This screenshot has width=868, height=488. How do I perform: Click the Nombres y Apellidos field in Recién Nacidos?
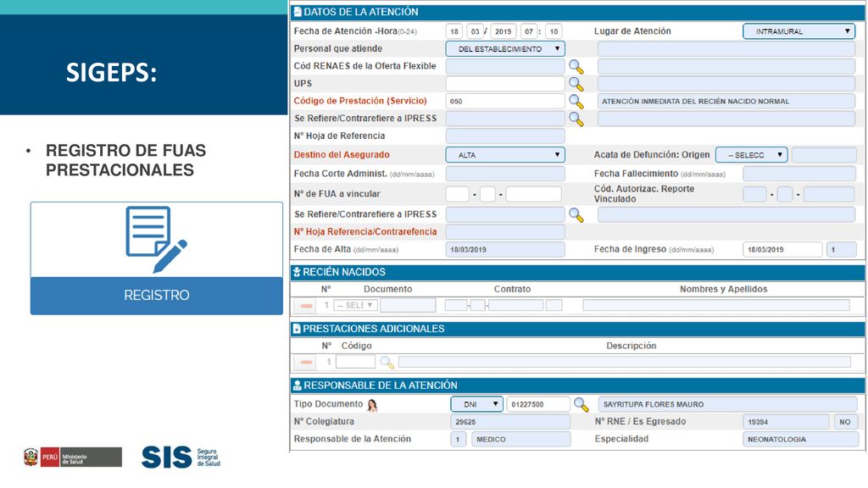point(715,305)
